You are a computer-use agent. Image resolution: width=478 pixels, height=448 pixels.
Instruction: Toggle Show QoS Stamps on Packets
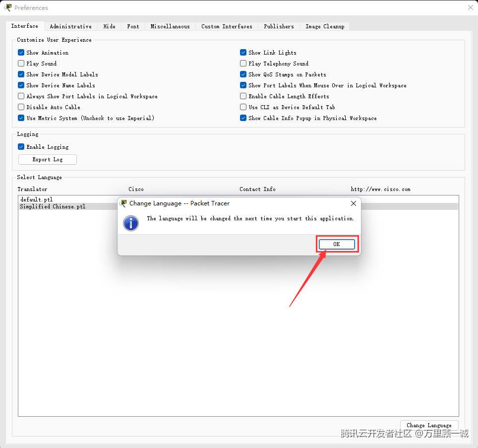point(243,74)
